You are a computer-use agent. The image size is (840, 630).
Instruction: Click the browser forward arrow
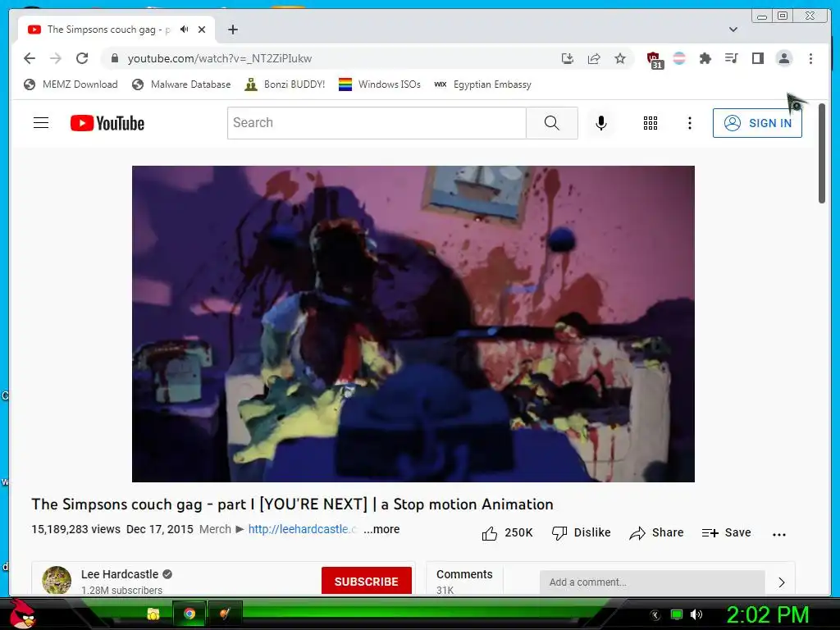click(x=56, y=58)
